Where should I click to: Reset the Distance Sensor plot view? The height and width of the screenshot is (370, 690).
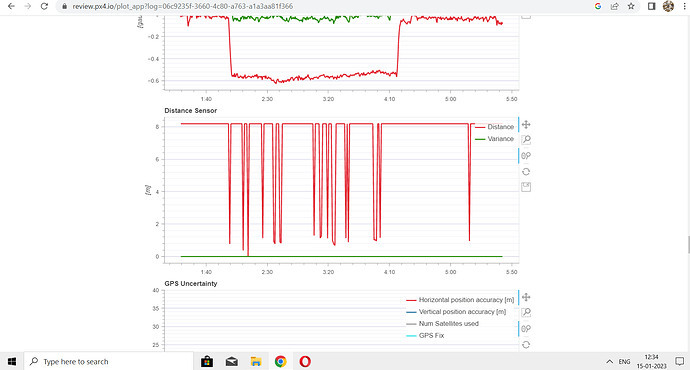click(526, 172)
